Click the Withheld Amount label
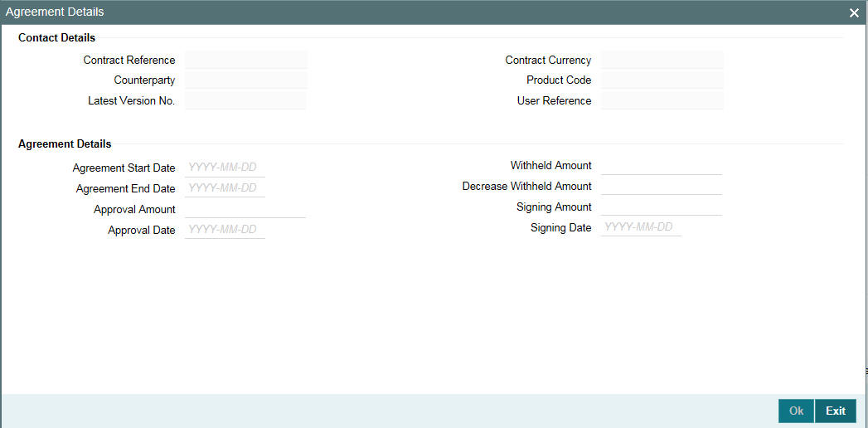Screen dimensions: 868x428 pos(550,166)
